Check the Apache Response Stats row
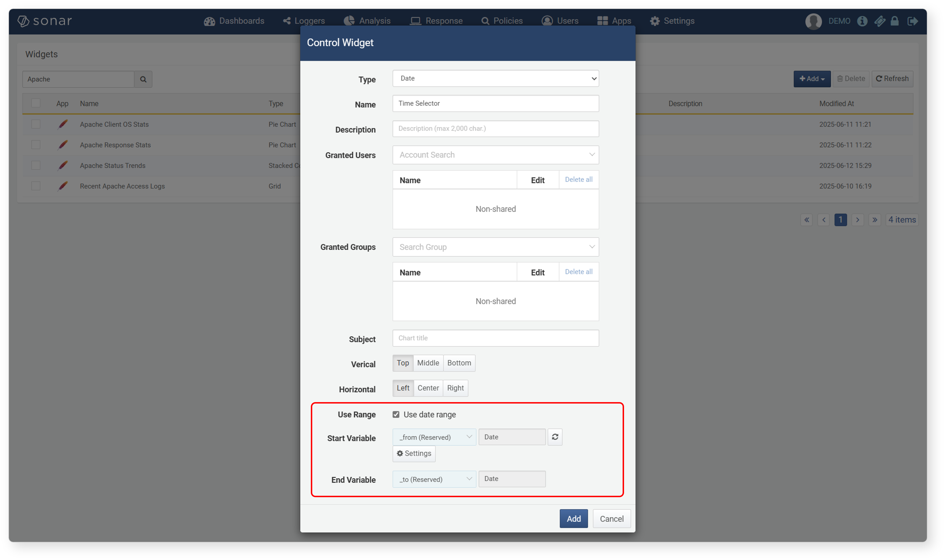Viewport: 945px width, 560px height. [36, 145]
